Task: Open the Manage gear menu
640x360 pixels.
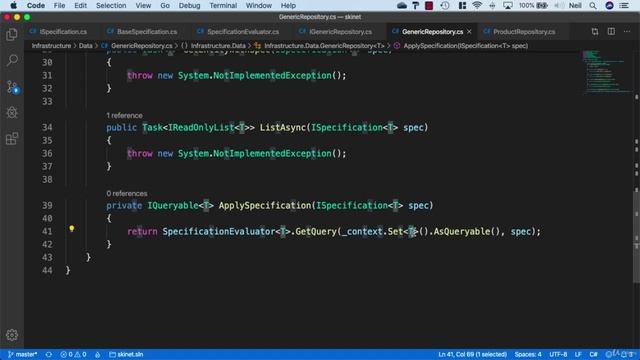Action: coord(12,335)
